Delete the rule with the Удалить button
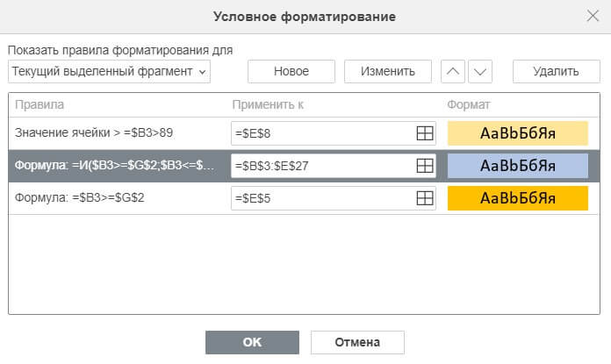 (555, 71)
